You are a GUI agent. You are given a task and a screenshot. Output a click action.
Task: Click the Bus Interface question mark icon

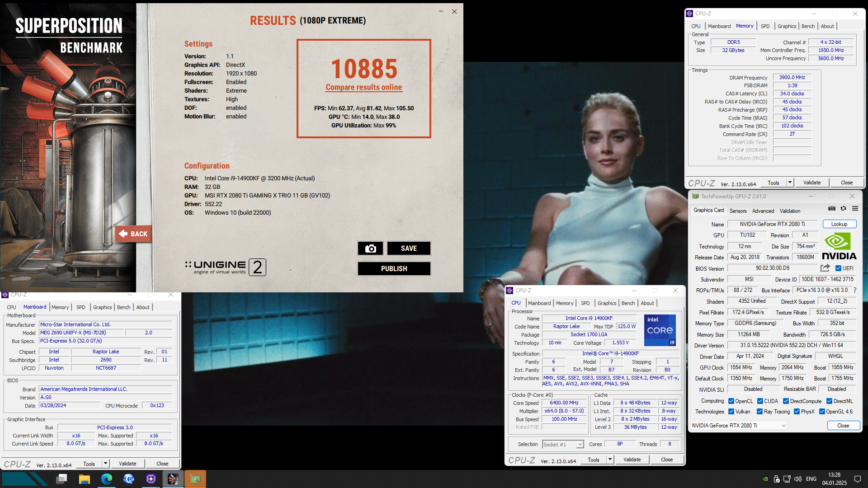(x=855, y=290)
